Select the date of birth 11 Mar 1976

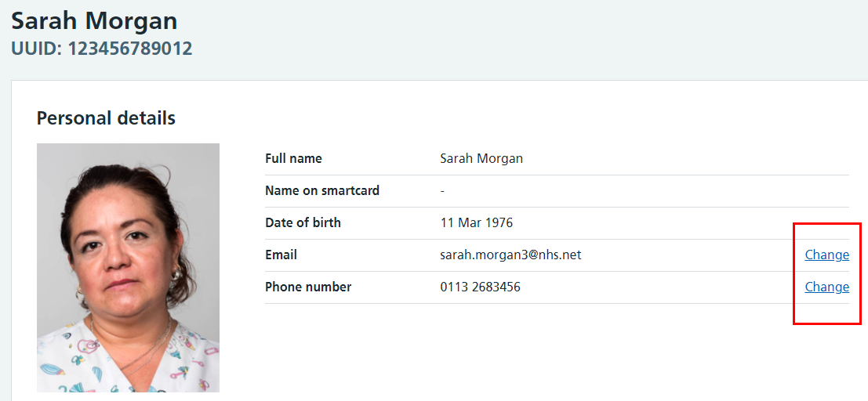click(476, 223)
